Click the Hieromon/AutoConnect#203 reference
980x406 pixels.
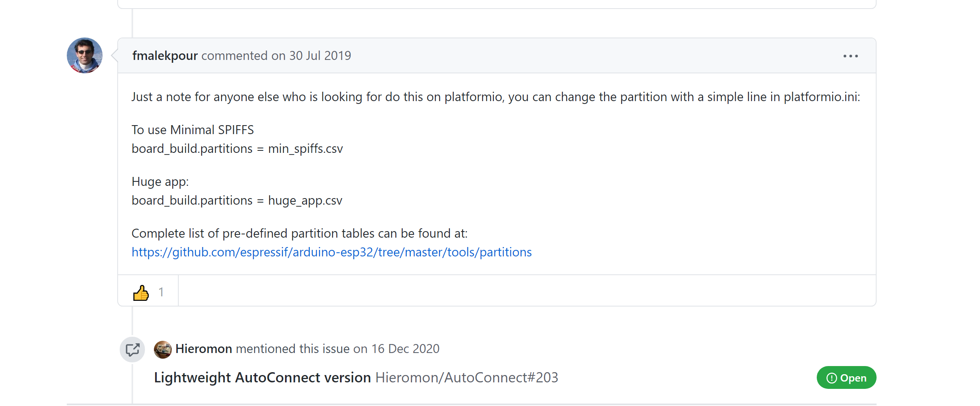click(x=467, y=378)
